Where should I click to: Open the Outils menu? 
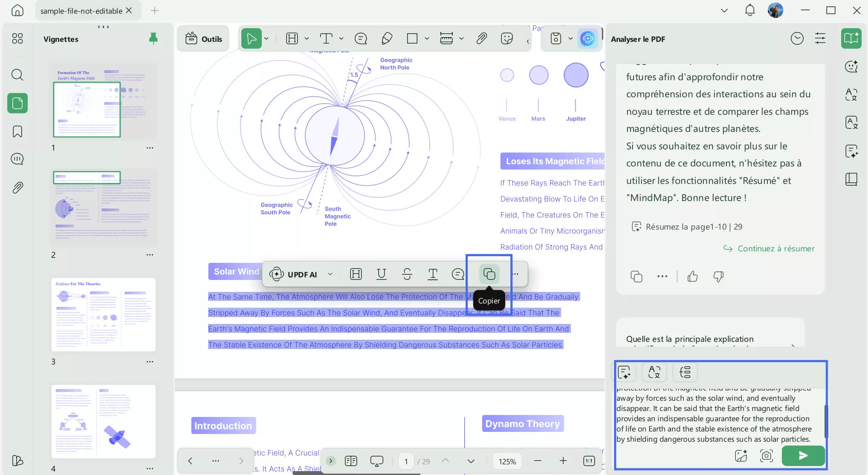(204, 39)
